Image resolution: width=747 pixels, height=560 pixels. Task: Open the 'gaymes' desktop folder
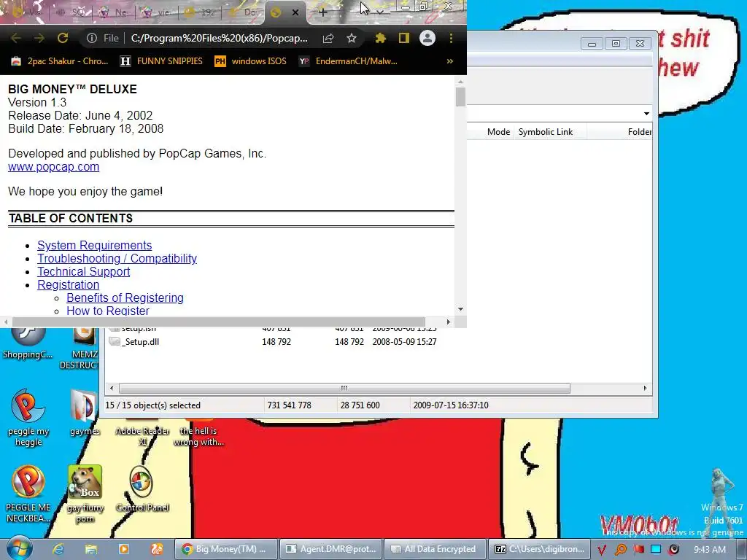[85, 413]
